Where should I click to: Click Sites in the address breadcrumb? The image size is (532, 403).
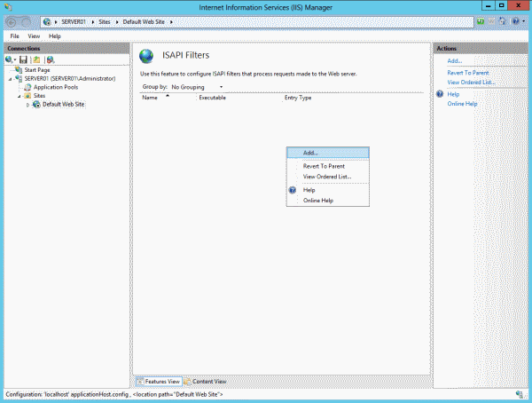105,22
